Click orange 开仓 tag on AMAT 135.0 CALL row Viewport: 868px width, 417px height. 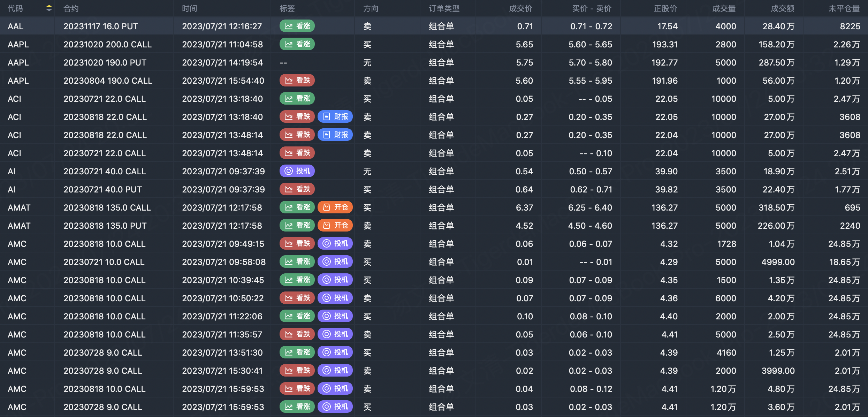point(335,207)
